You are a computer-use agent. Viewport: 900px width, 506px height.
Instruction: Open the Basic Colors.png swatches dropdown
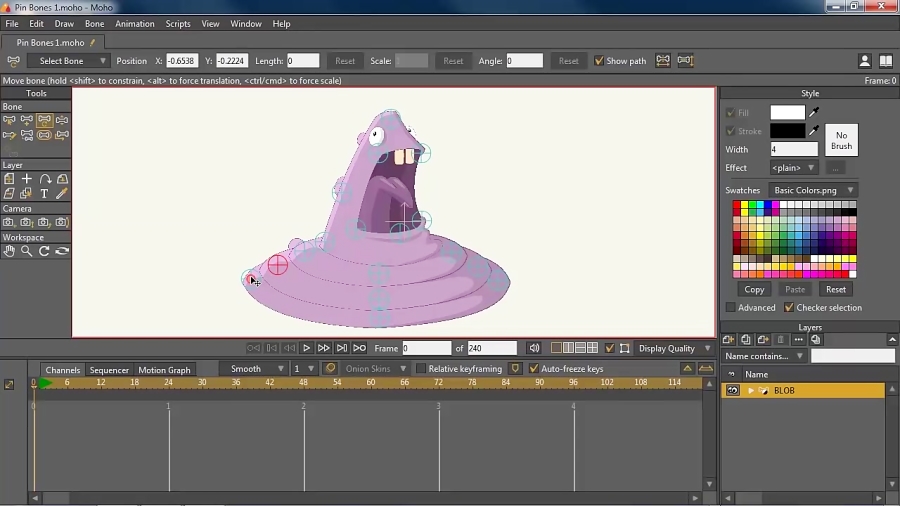tap(814, 190)
